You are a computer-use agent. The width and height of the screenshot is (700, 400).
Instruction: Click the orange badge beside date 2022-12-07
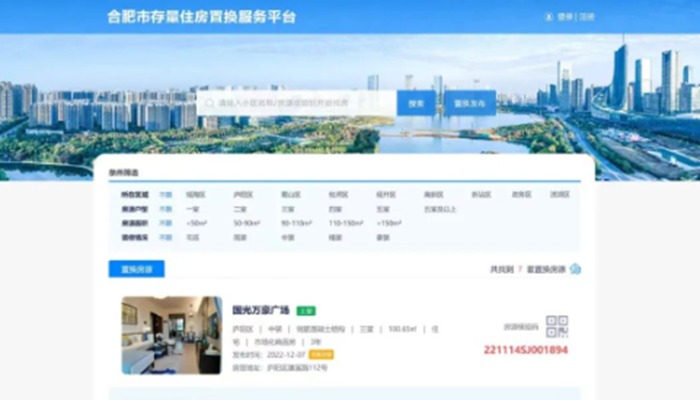(x=321, y=354)
